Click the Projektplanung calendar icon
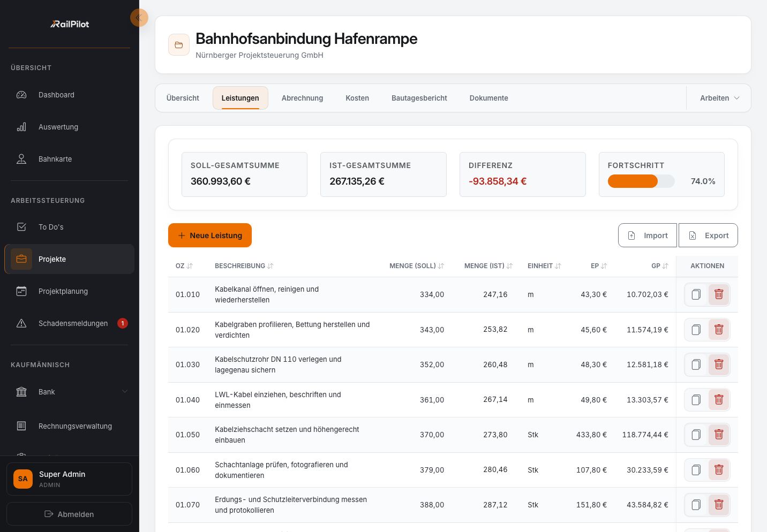767x532 pixels. 21,291
